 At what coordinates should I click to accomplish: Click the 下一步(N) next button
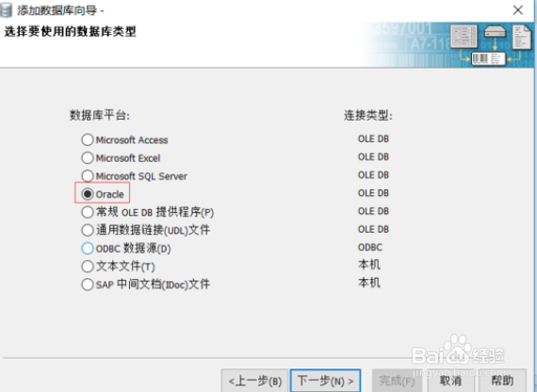[325, 381]
